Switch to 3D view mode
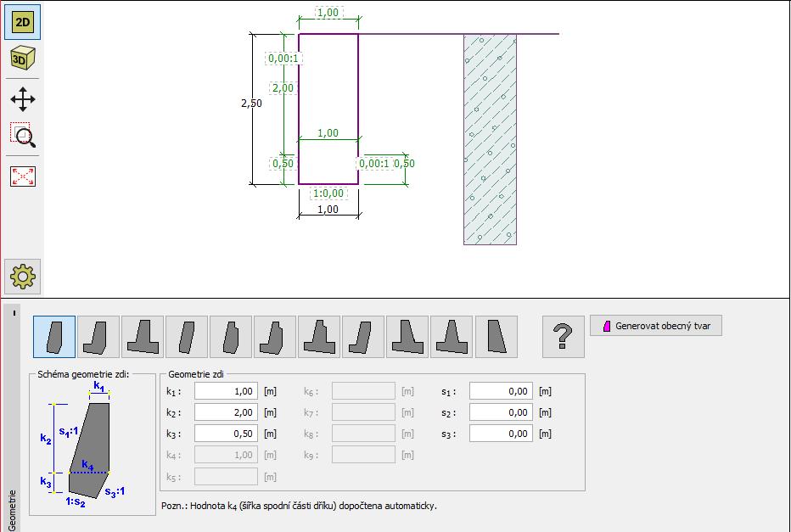 [x=23, y=59]
